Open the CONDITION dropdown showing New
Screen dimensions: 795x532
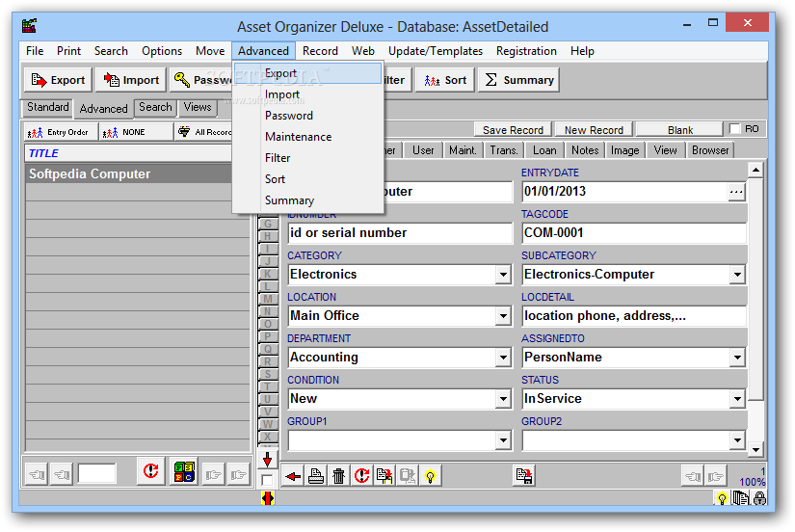503,399
